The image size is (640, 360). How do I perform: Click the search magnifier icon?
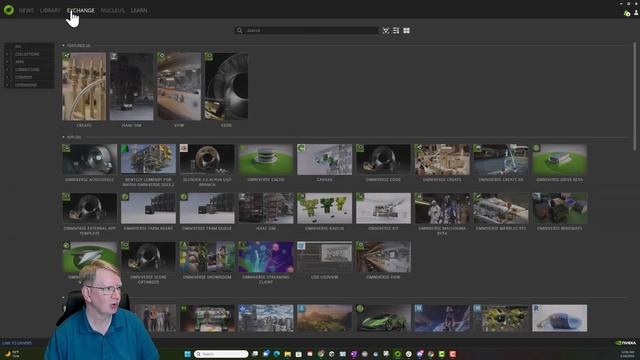(240, 30)
